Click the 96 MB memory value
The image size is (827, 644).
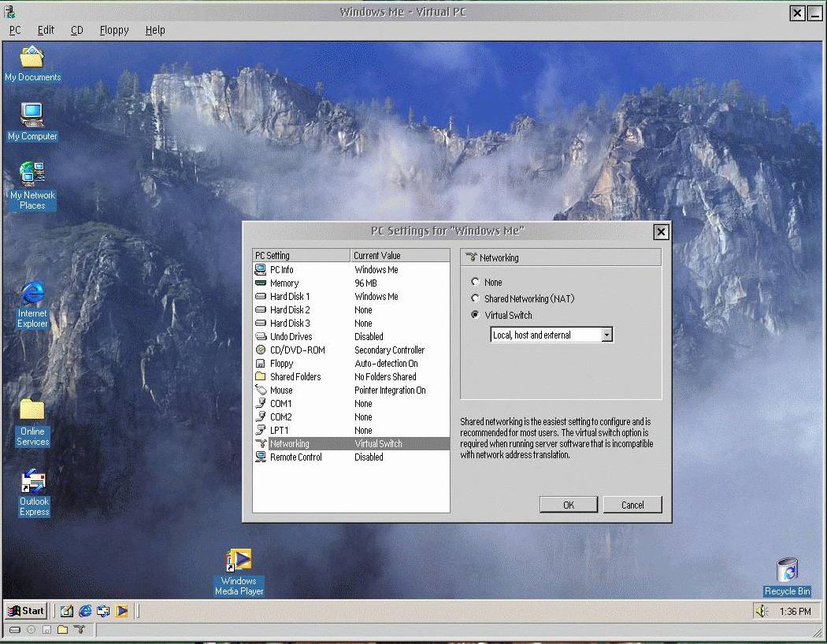pos(365,283)
